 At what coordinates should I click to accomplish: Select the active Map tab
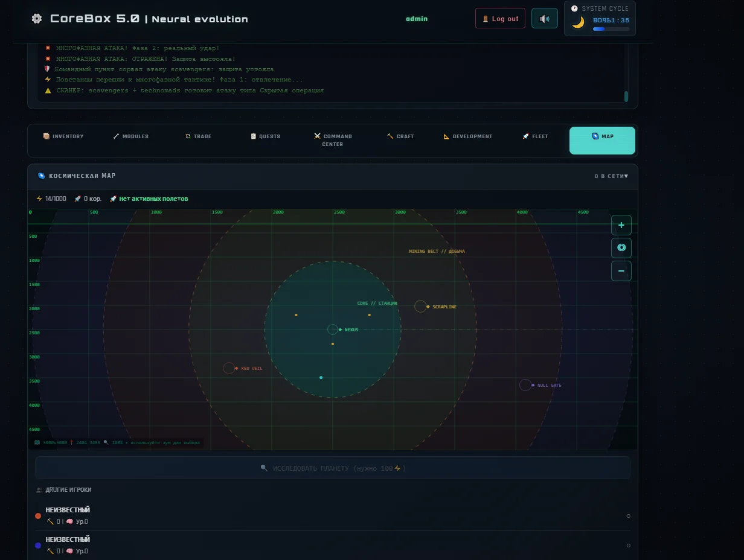coord(602,141)
